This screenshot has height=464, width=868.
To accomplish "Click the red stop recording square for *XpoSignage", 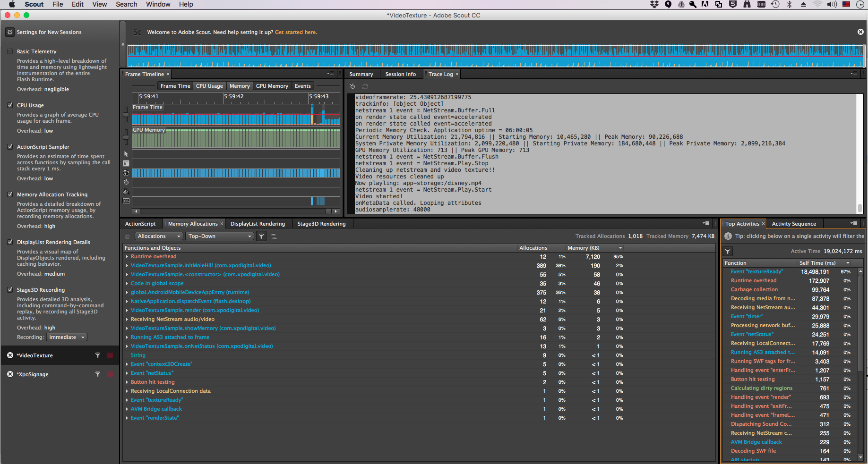I will tap(111, 374).
